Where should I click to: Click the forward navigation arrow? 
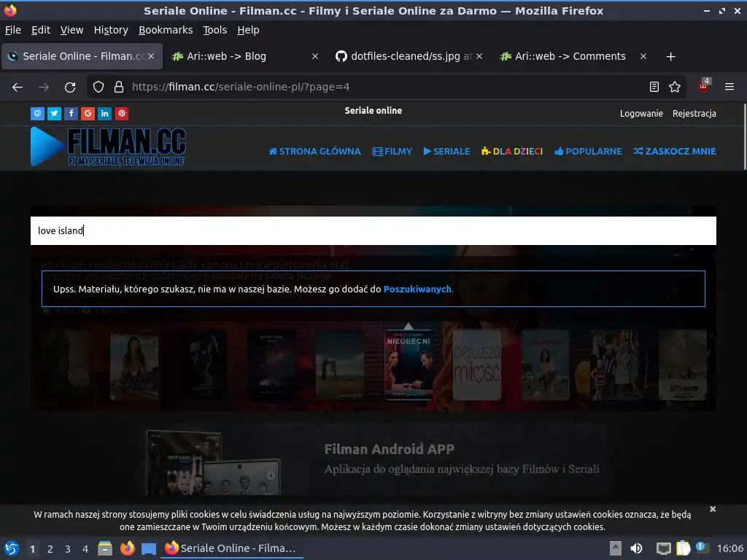point(44,87)
